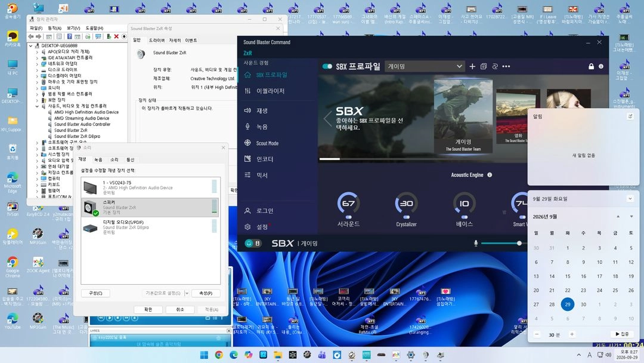The height and width of the screenshot is (363, 644).
Task: Click help question-mark icon in 장치 관리자 toolbar
Action: [x=69, y=36]
